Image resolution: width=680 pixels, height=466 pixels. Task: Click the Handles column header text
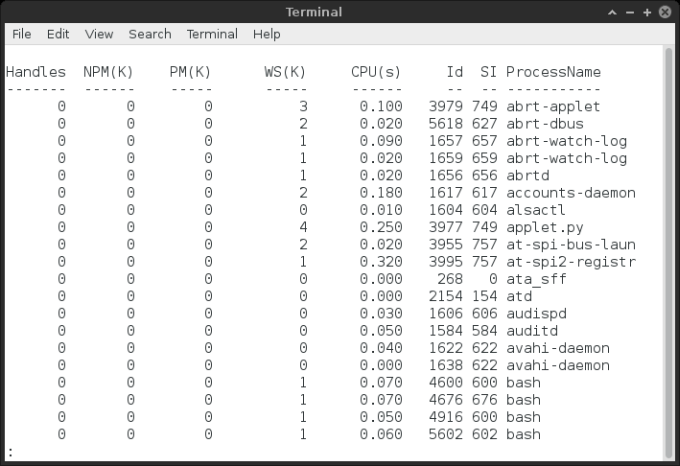pos(36,72)
